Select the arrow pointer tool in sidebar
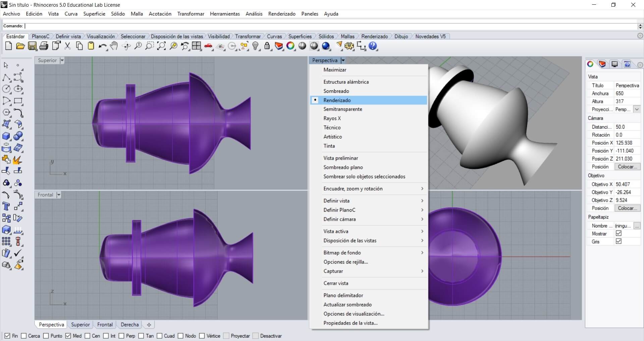 coord(6,65)
